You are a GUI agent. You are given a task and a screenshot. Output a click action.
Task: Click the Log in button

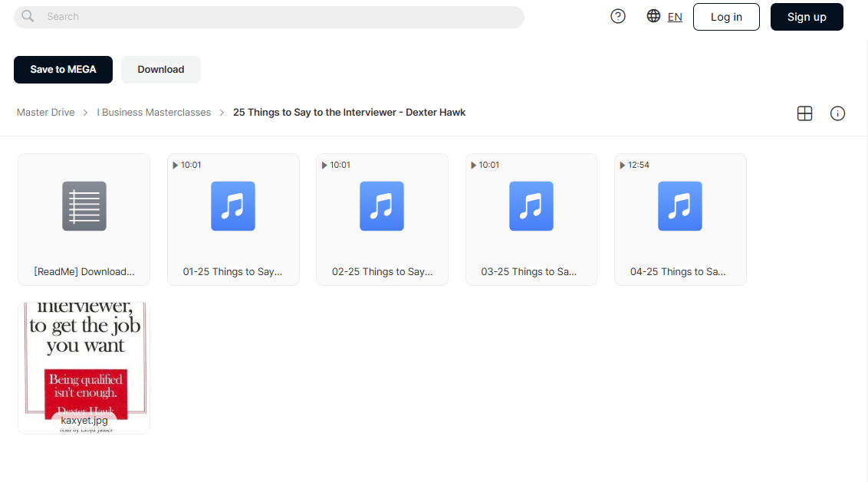click(x=726, y=17)
